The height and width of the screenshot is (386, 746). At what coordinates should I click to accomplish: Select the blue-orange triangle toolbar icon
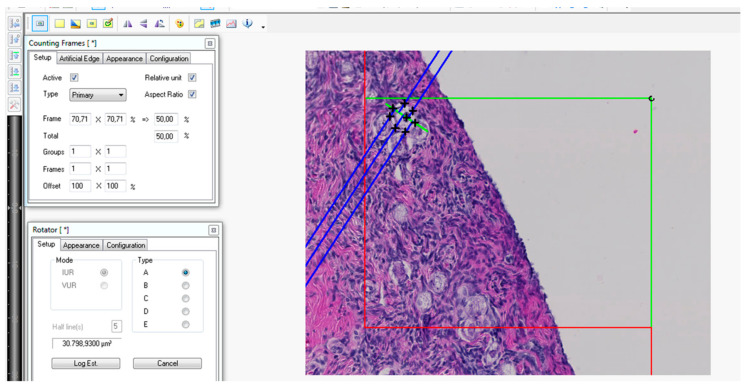point(76,23)
